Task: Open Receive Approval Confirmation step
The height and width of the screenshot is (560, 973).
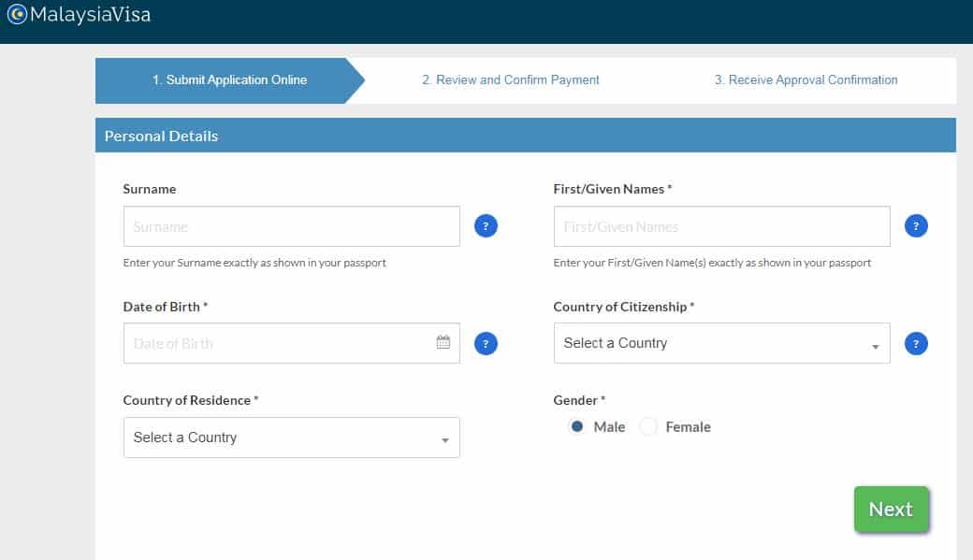Action: 806,80
